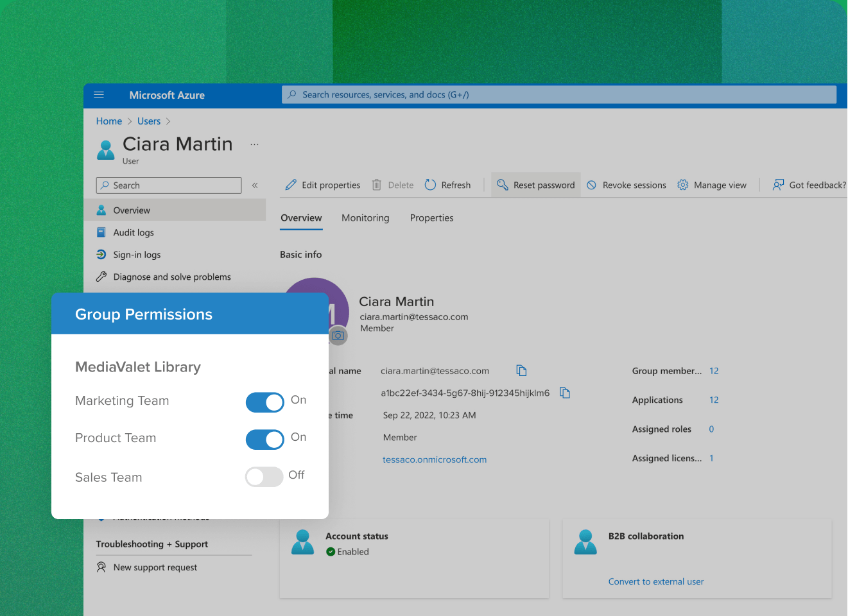Click the Delete trash icon
This screenshot has width=848, height=616.
(x=377, y=185)
